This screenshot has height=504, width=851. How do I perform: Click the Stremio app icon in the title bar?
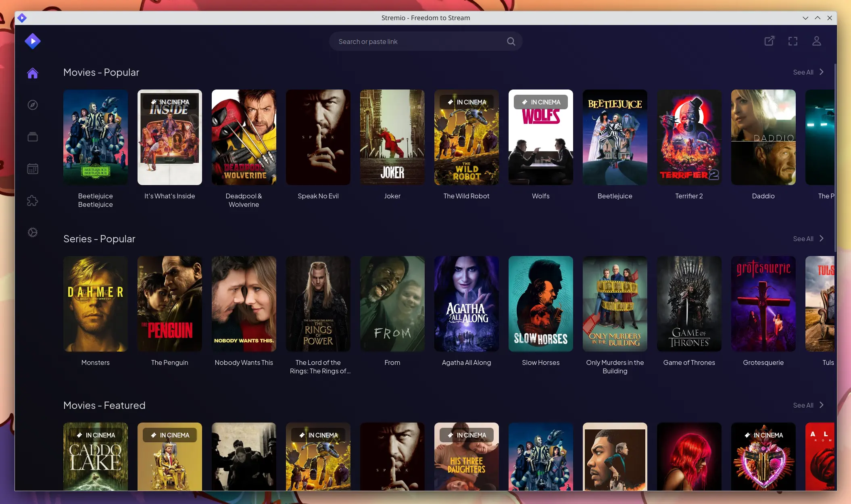point(22,18)
